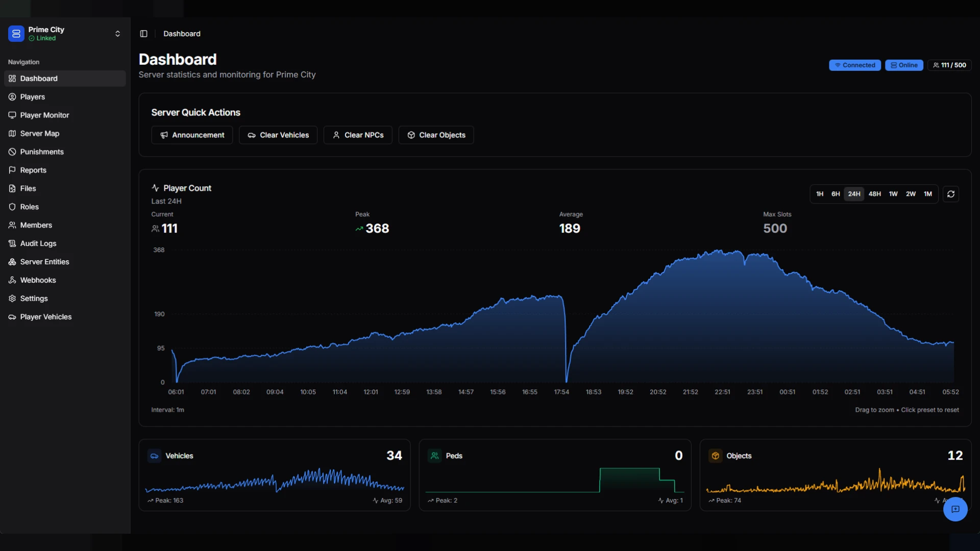Image resolution: width=980 pixels, height=551 pixels.
Task: Click the Online status badge
Action: pos(904,65)
